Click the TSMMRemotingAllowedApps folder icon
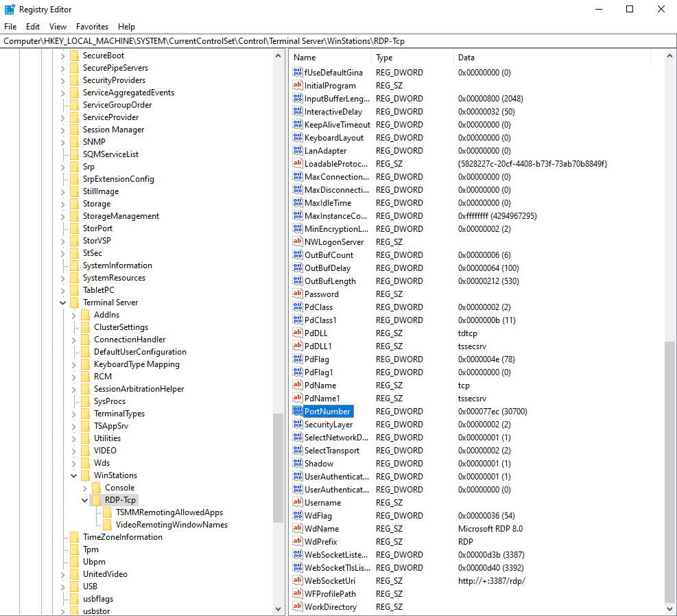Image resolution: width=677 pixels, height=616 pixels. pos(107,512)
